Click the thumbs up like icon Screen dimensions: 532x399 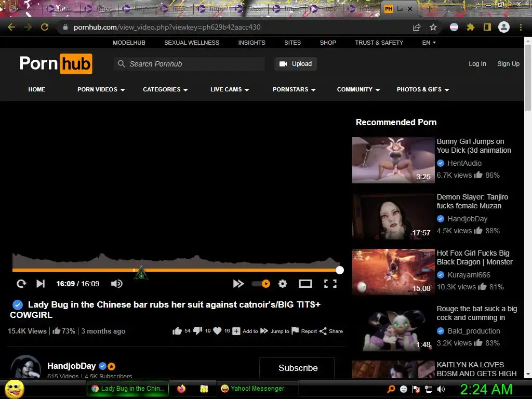pyautogui.click(x=177, y=331)
